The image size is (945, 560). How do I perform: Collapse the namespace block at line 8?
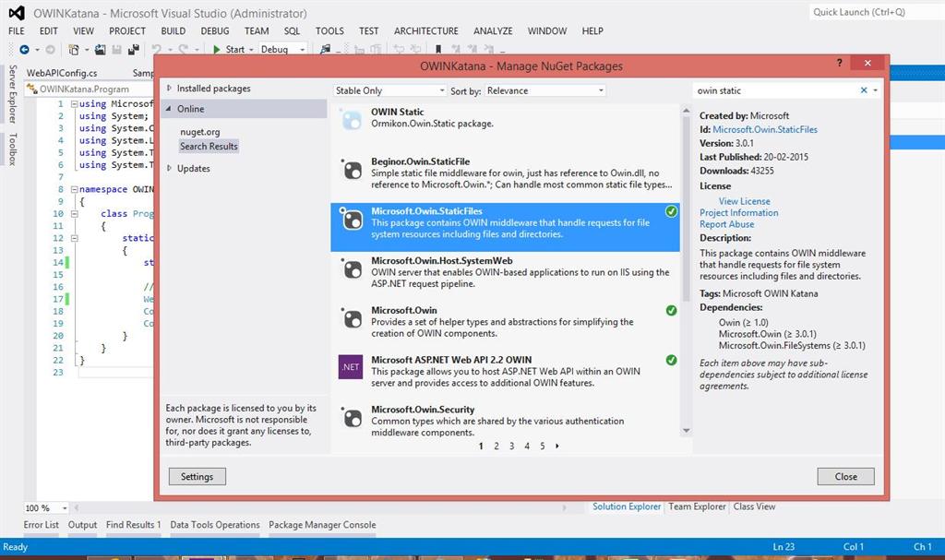[74, 189]
